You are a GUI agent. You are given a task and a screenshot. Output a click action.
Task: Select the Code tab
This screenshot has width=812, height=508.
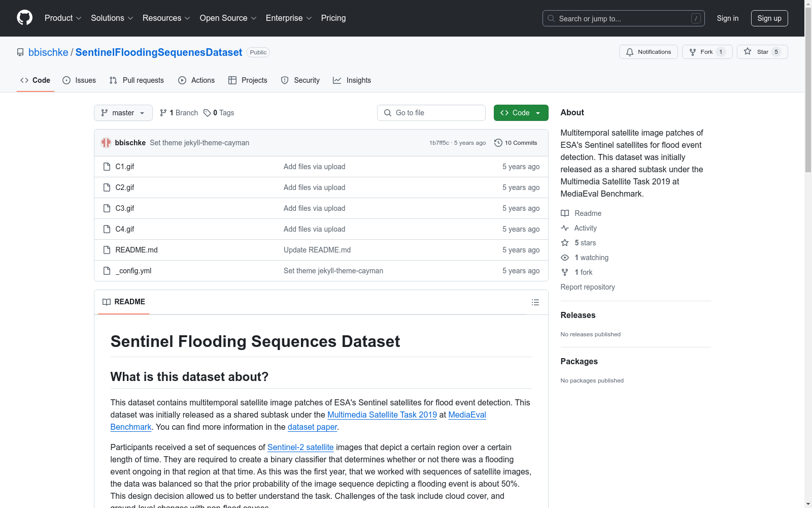[36, 80]
